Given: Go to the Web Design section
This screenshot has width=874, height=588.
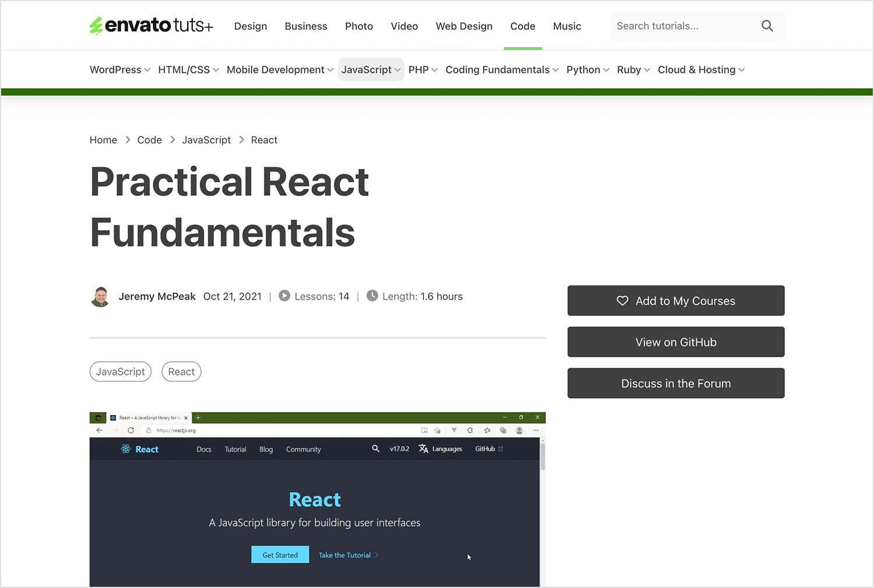Looking at the screenshot, I should (464, 26).
